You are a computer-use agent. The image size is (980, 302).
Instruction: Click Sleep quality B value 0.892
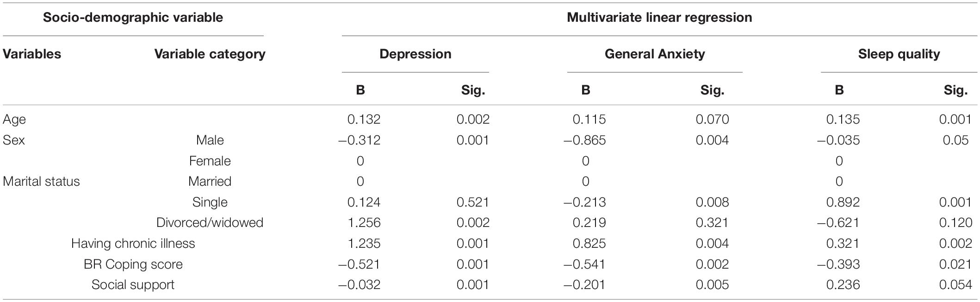(x=843, y=202)
